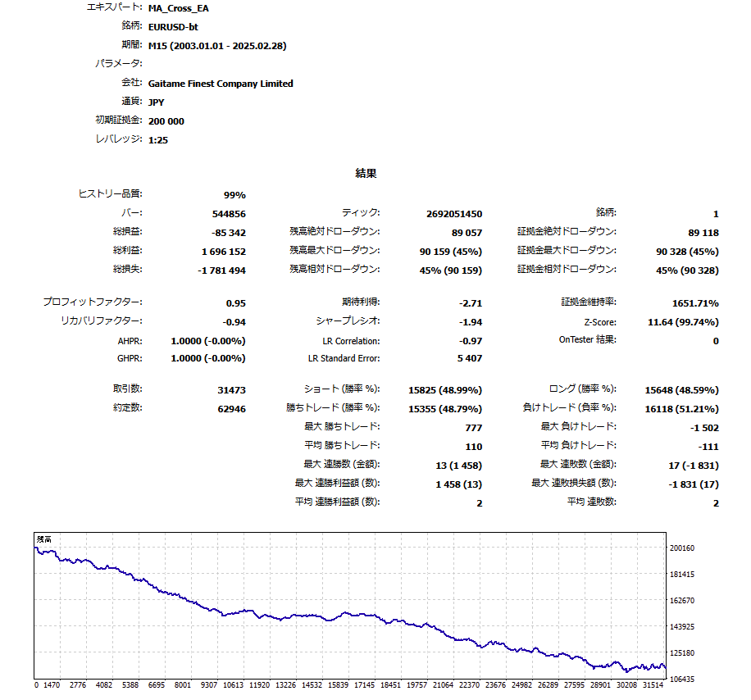
Task: Click equity relative drawdown 45% (90 328)
Action: (x=687, y=270)
